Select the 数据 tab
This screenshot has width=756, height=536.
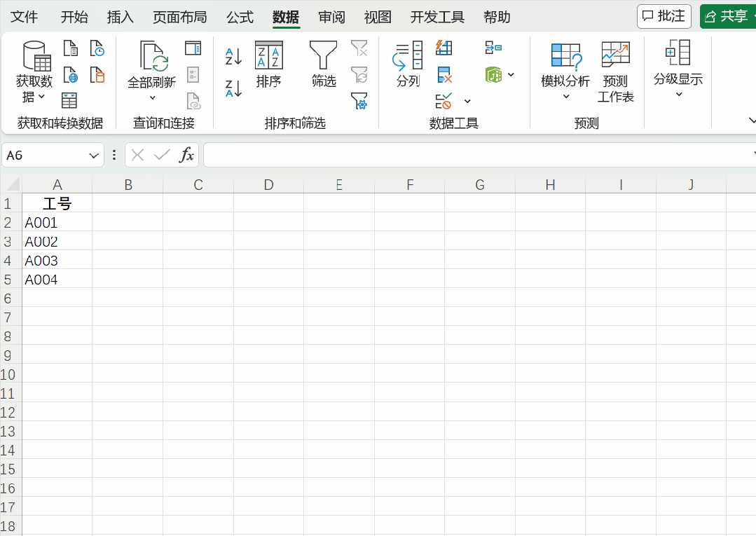coord(286,17)
